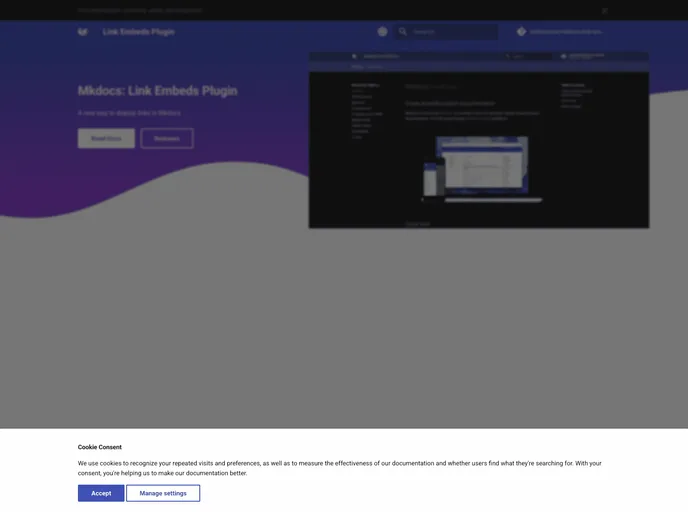Click the Read Docs hero button
This screenshot has height=512, width=688.
pyautogui.click(x=106, y=138)
